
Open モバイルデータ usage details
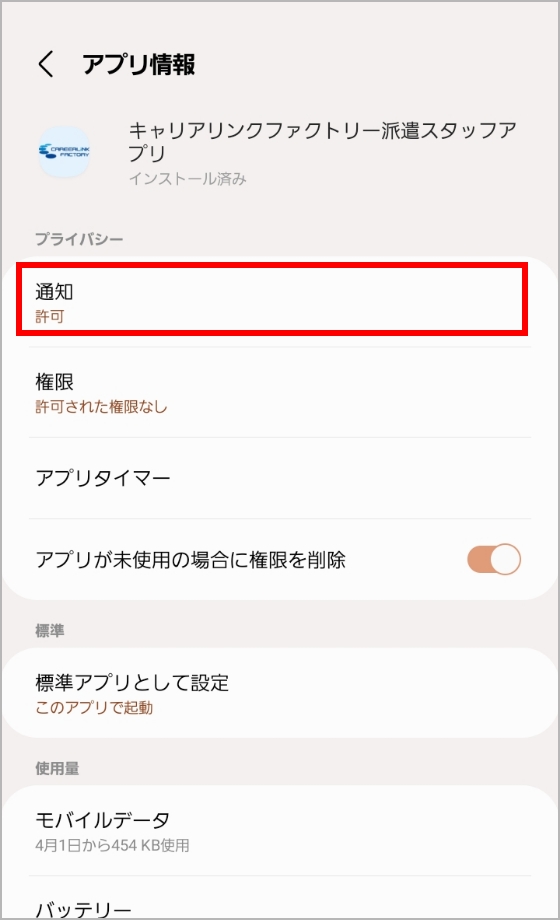tap(280, 830)
